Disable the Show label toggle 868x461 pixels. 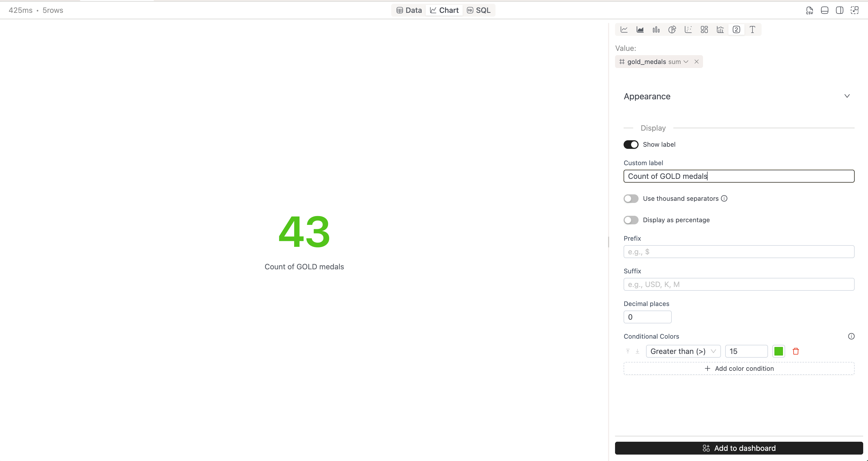[631, 145]
